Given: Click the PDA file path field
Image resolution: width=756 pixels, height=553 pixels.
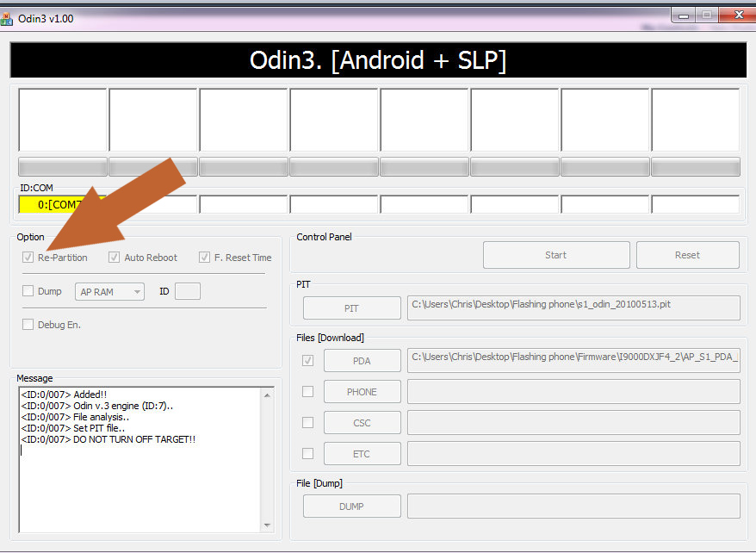Looking at the screenshot, I should point(573,361).
